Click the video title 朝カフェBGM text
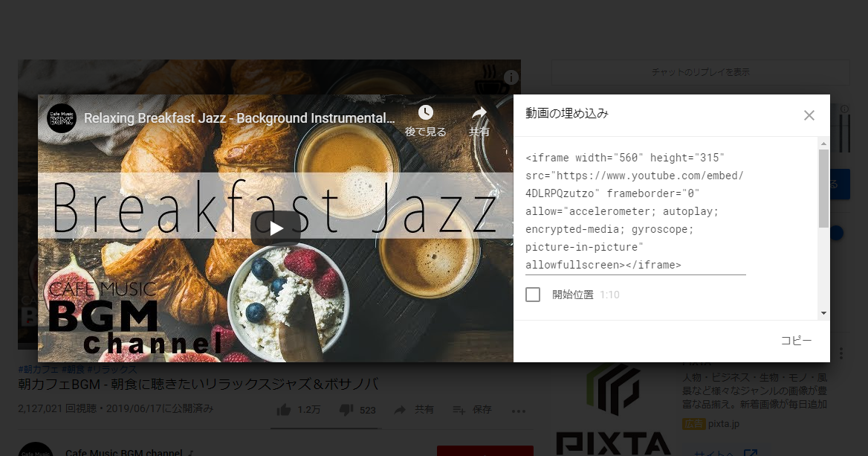This screenshot has width=868, height=456. (x=198, y=385)
